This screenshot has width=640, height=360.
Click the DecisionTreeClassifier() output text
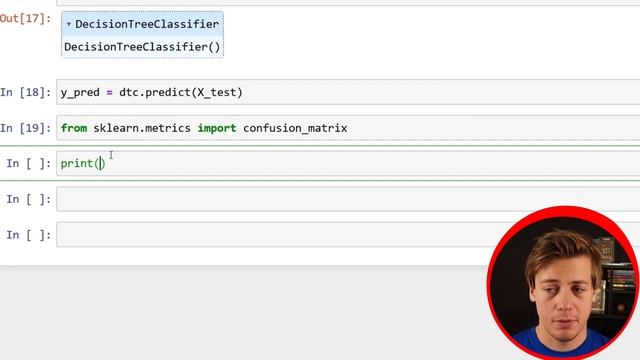[142, 47]
